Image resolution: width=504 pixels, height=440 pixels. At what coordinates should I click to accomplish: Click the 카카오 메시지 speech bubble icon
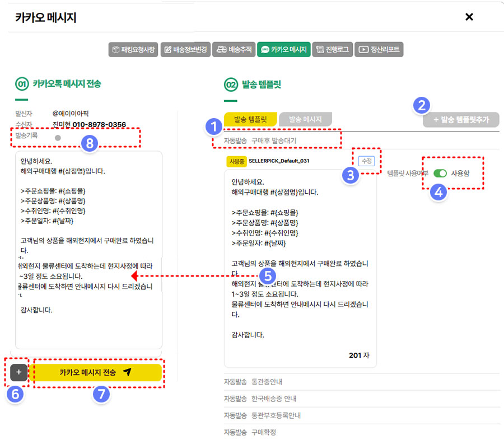pyautogui.click(x=265, y=50)
